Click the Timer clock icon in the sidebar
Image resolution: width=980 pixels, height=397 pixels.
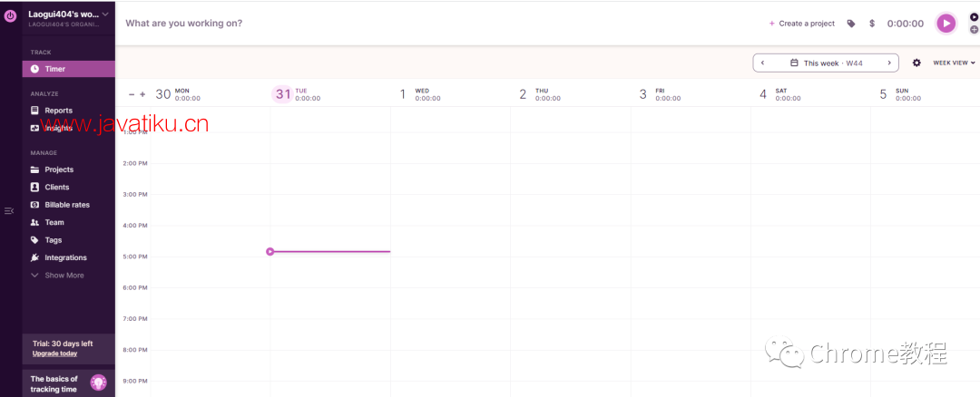(35, 69)
